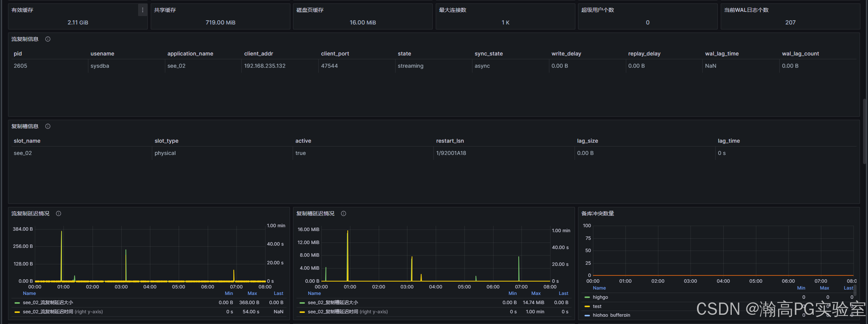Sort 复制槽延迟情况 legend by Name
The height and width of the screenshot is (324, 868).
coord(314,293)
